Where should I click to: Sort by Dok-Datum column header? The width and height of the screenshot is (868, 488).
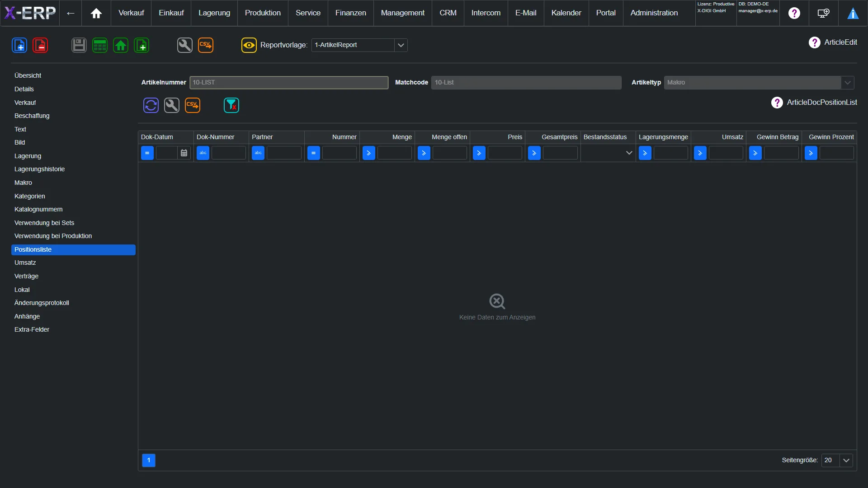(166, 137)
